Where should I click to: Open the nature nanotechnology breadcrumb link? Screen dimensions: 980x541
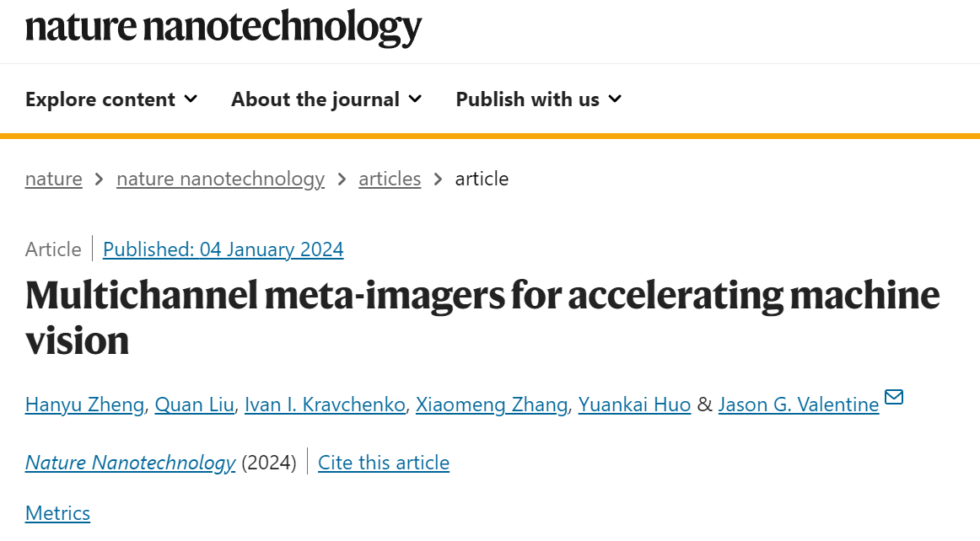pyautogui.click(x=221, y=179)
